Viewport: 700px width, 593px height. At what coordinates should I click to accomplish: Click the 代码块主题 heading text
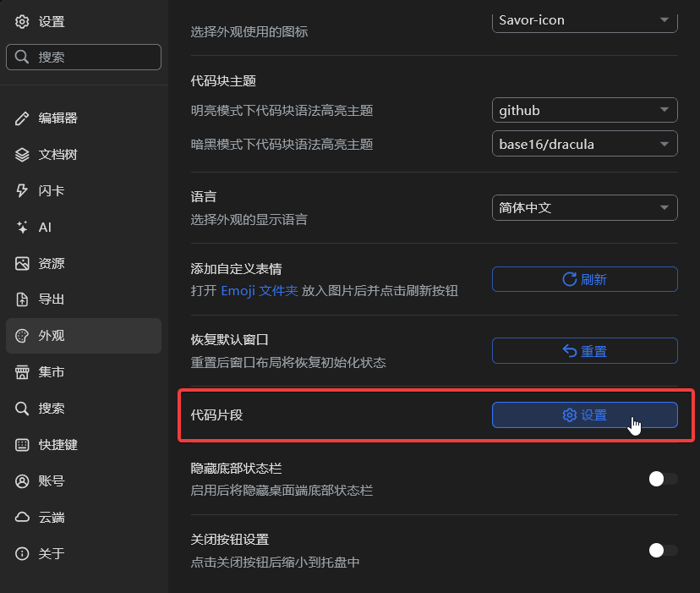tap(223, 81)
